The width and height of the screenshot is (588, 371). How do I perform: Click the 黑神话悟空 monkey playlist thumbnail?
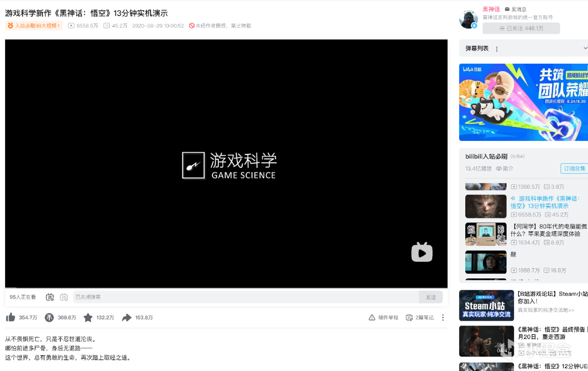click(x=486, y=206)
